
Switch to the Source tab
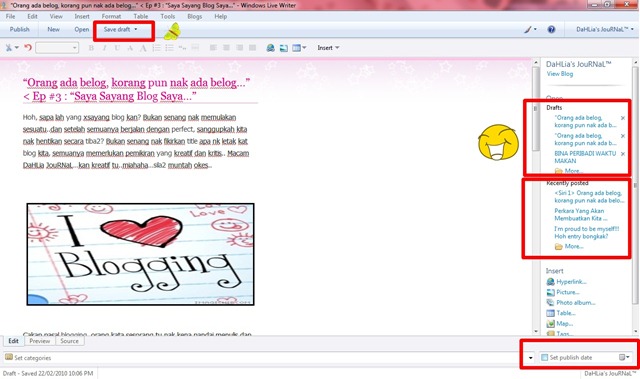(69, 341)
